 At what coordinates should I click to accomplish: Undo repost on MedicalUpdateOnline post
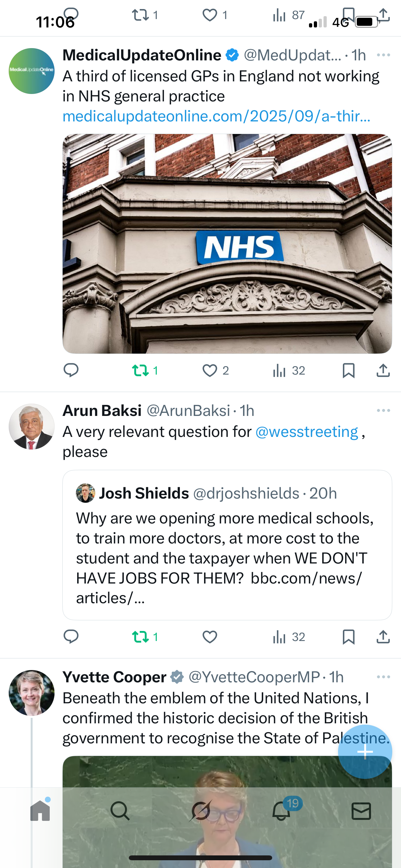coord(141,370)
